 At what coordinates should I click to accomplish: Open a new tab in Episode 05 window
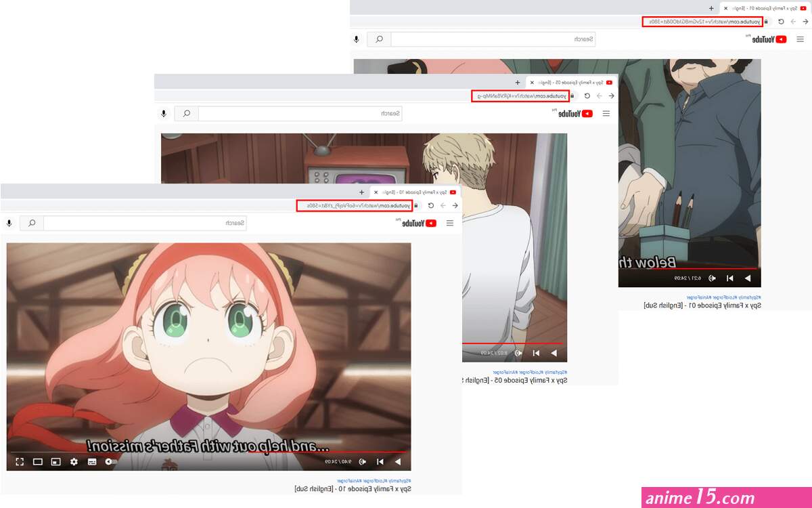click(518, 83)
